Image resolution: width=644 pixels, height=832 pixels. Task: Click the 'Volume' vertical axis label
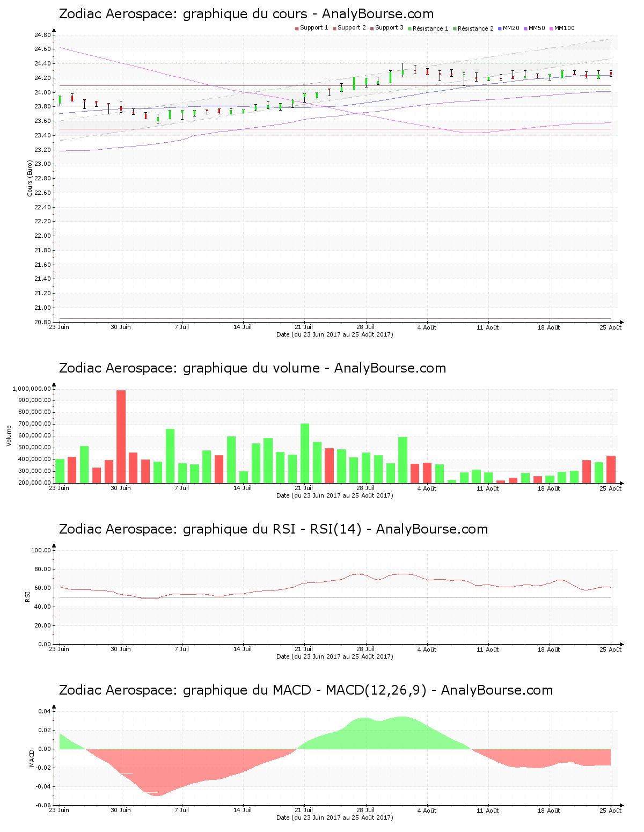click(x=9, y=435)
